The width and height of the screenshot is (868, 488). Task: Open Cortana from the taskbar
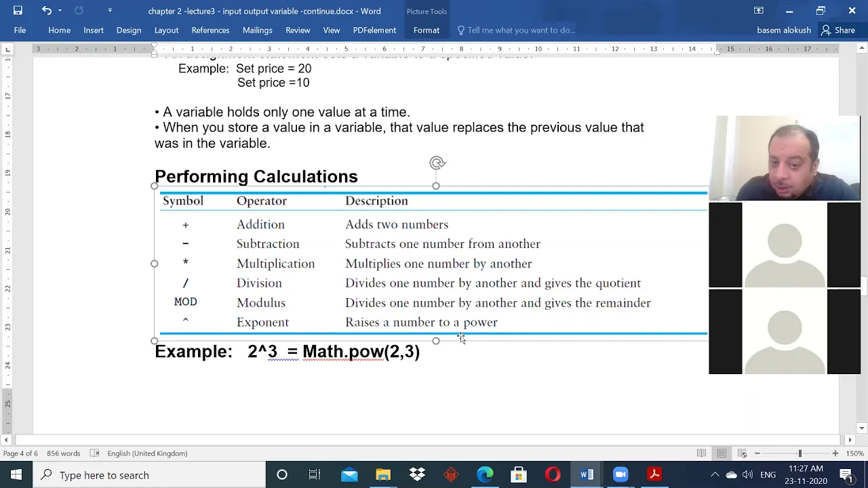281,474
